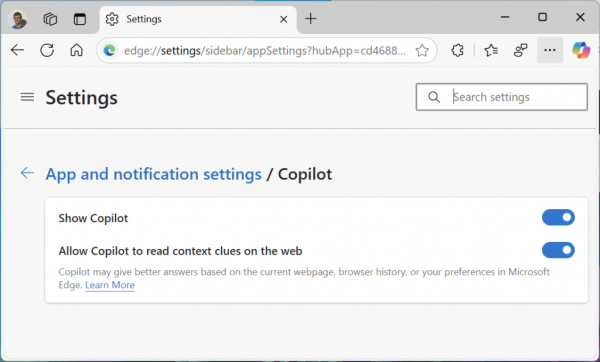Image resolution: width=600 pixels, height=362 pixels.
Task: Open the Favorites list icon
Action: coord(491,50)
